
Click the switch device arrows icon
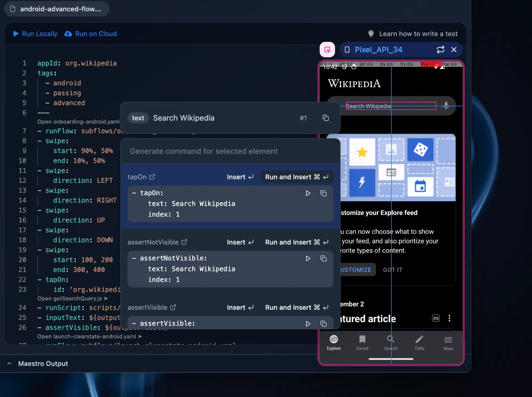pos(440,50)
